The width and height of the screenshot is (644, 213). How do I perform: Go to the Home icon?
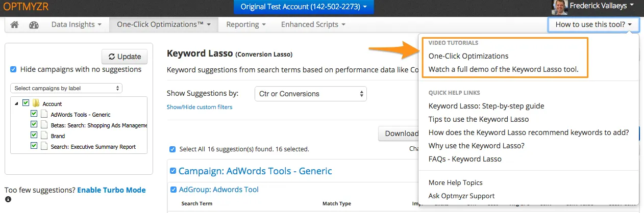[x=14, y=24]
